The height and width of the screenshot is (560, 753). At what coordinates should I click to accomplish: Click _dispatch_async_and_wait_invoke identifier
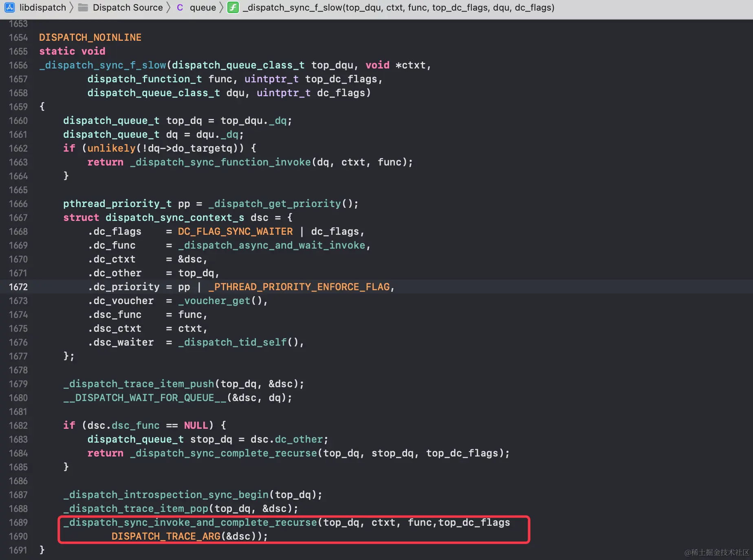(x=271, y=245)
